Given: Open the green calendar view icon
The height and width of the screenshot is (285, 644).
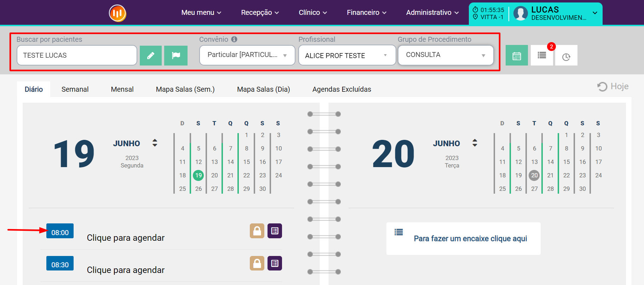Looking at the screenshot, I should click(x=517, y=55).
